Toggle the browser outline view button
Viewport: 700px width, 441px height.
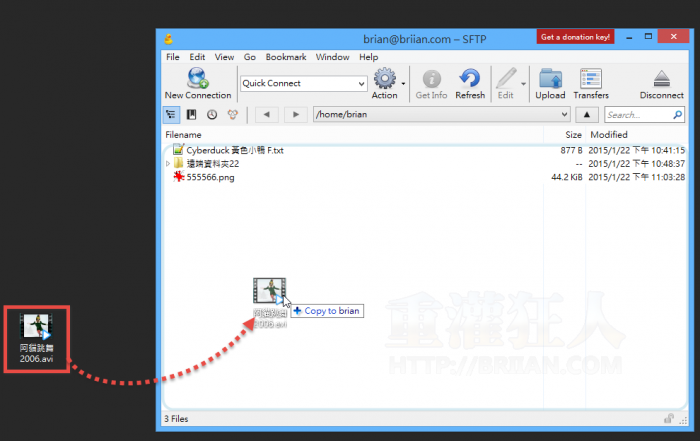(x=171, y=115)
